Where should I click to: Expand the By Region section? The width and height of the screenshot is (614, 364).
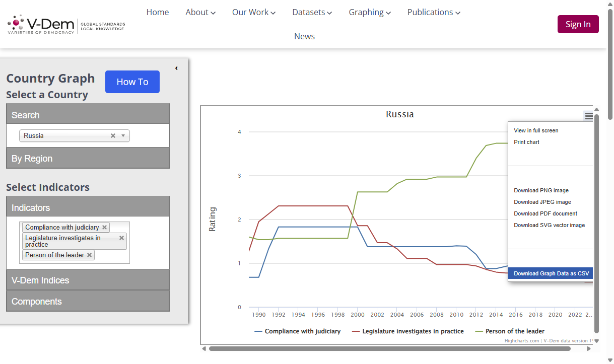tap(88, 158)
